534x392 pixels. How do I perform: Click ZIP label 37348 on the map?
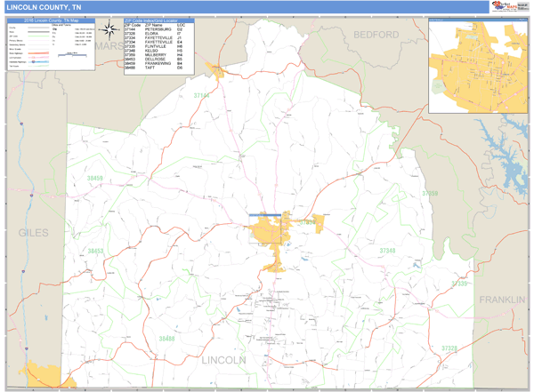(387, 251)
